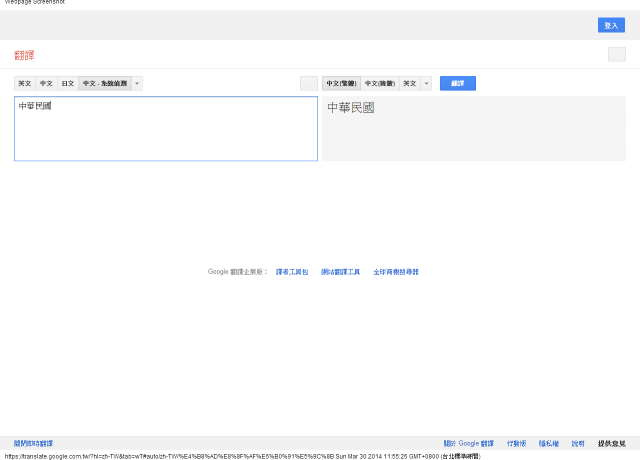Select 英文 as the target language

click(x=410, y=83)
